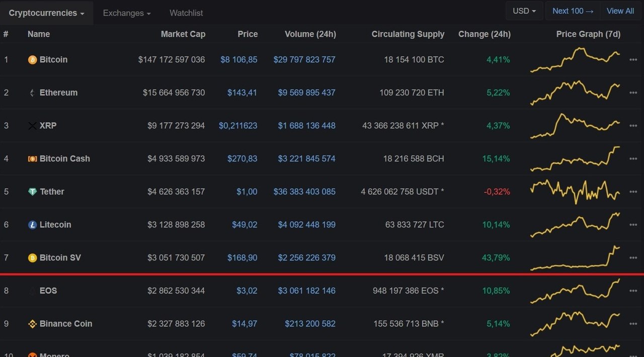Click the EOS logo icon
Screen dimensions: 644x357
tap(32, 291)
